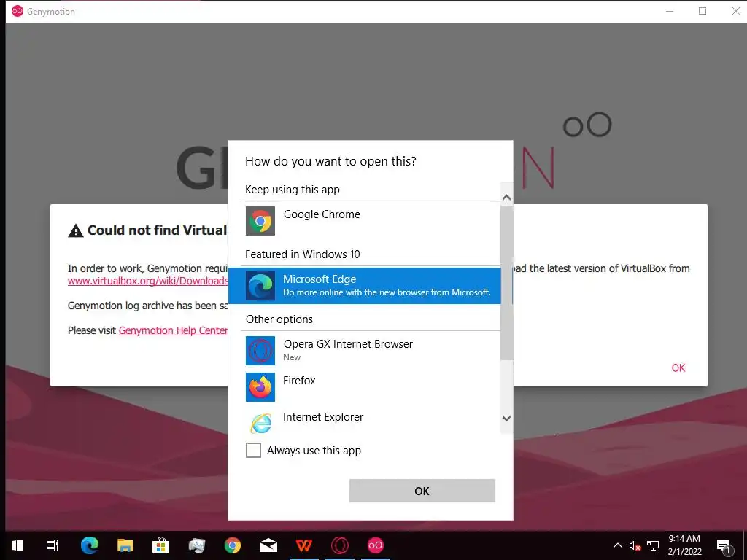Close the Genymotion window

(x=735, y=11)
